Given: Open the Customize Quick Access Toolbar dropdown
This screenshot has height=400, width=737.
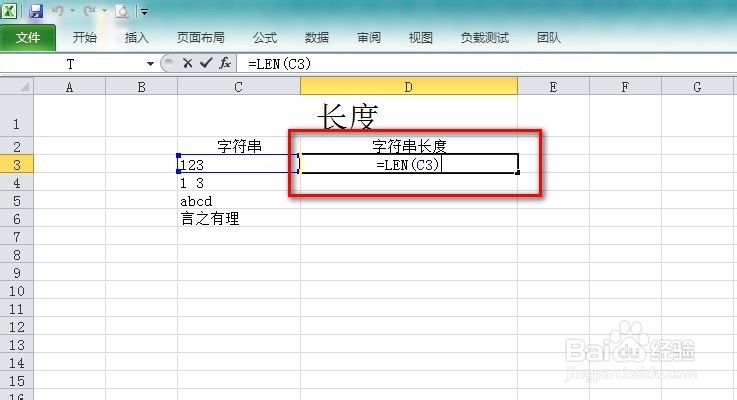Looking at the screenshot, I should tap(144, 12).
